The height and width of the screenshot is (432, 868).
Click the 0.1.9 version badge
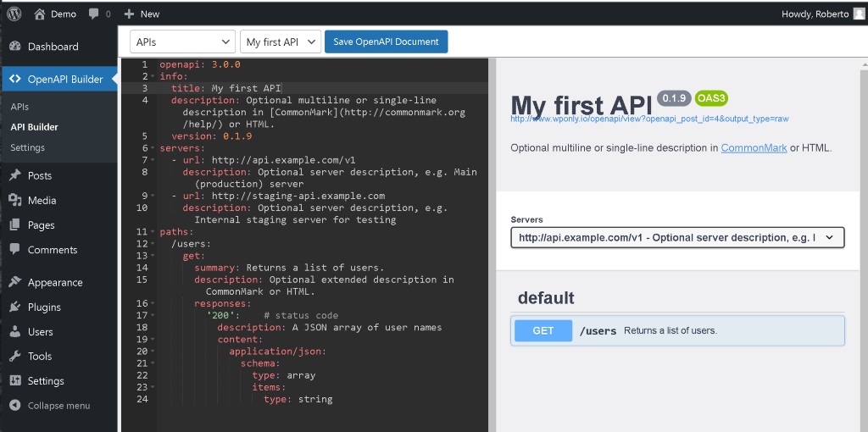[674, 98]
